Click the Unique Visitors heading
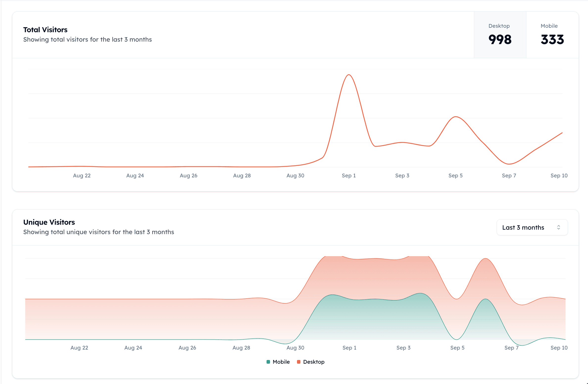The width and height of the screenshot is (588, 384). click(49, 222)
